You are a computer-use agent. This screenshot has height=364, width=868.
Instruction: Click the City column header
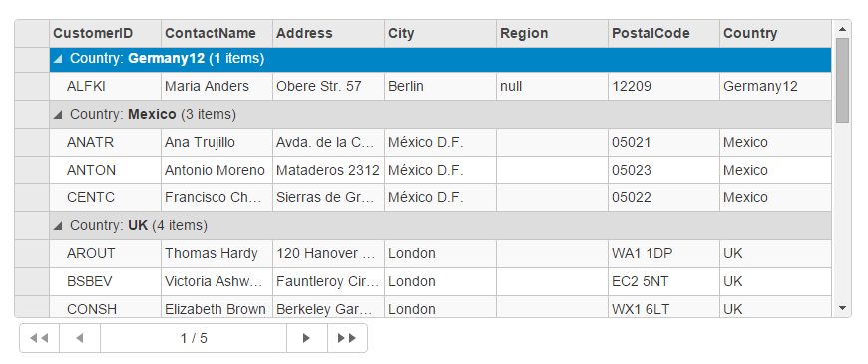[x=440, y=33]
